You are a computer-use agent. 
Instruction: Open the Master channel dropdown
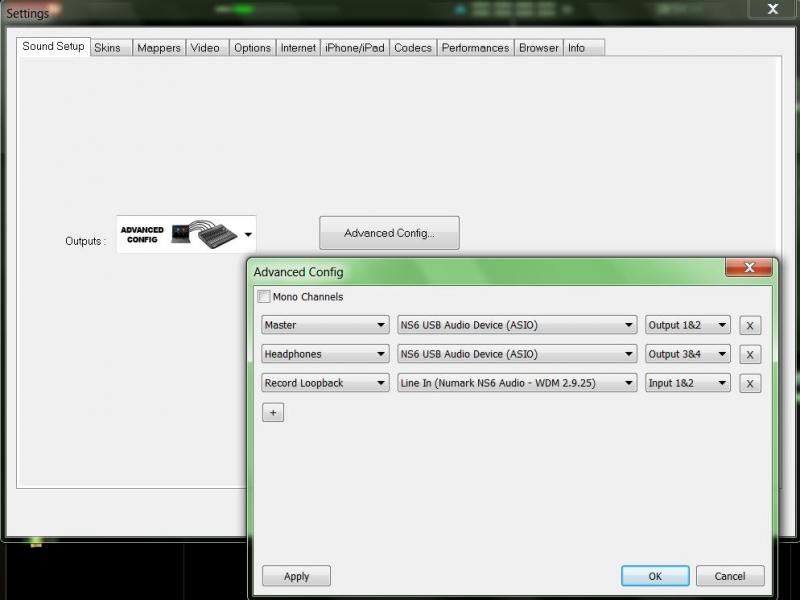click(x=325, y=325)
